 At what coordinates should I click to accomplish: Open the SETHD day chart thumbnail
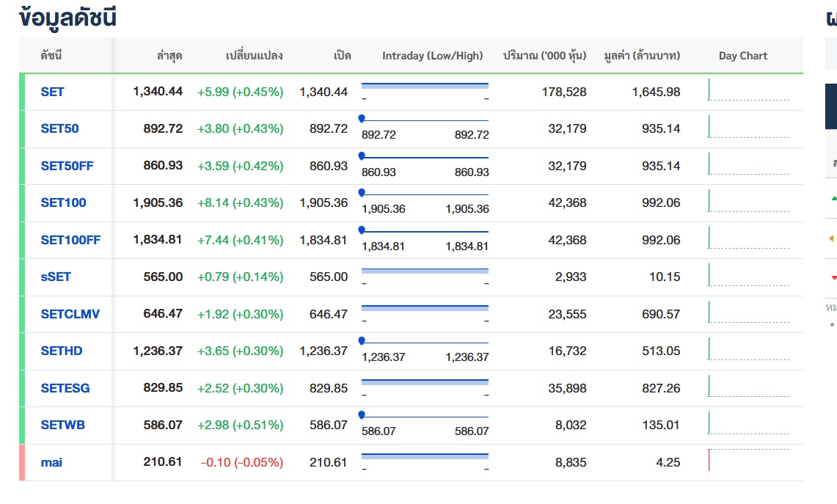pyautogui.click(x=748, y=349)
